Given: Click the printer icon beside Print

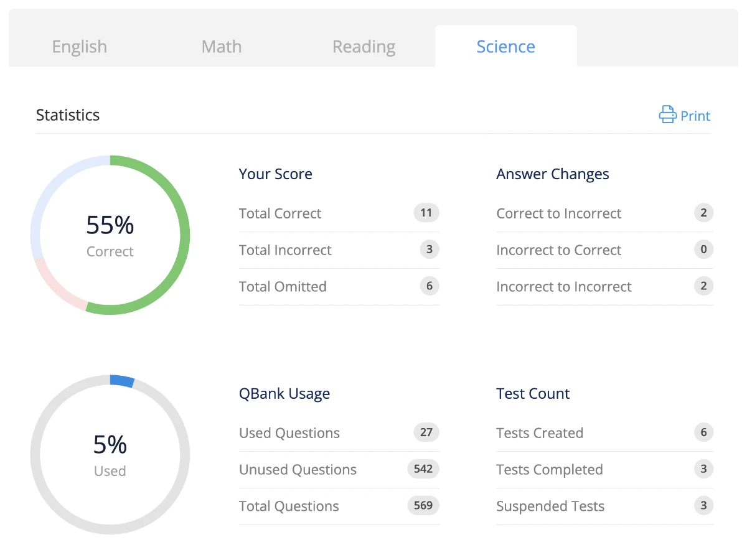Looking at the screenshot, I should pos(667,114).
